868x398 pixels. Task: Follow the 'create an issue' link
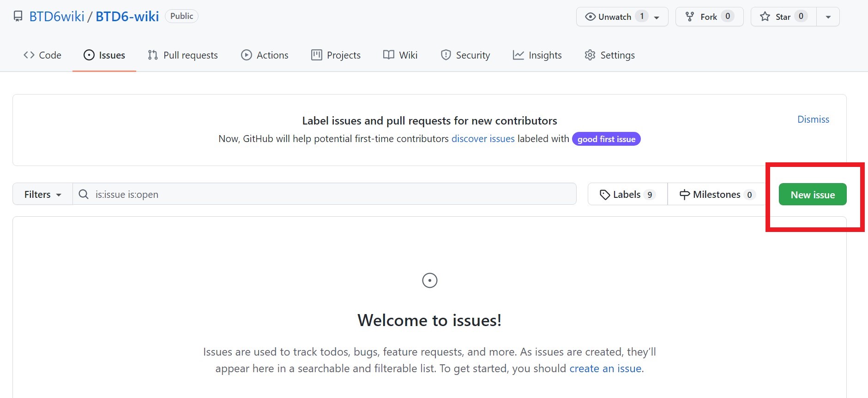605,368
